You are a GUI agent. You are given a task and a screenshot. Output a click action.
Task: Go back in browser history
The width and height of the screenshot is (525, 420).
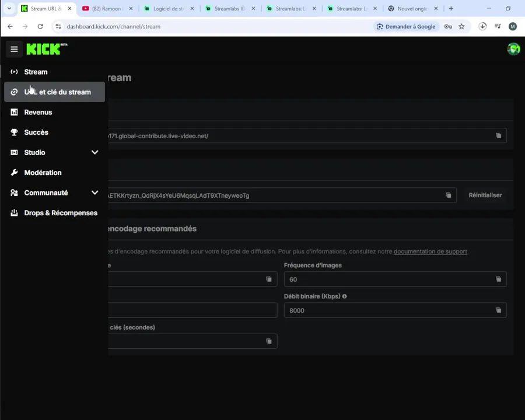click(x=10, y=26)
